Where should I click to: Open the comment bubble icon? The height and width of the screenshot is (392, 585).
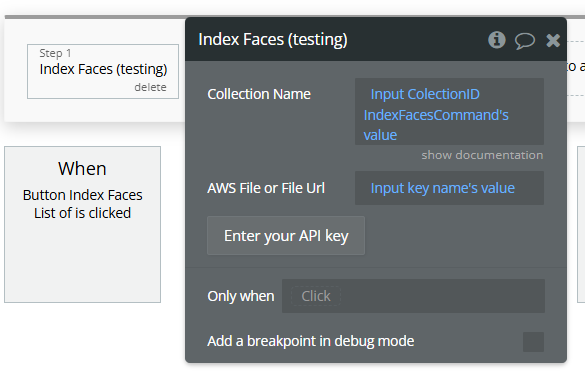point(525,40)
